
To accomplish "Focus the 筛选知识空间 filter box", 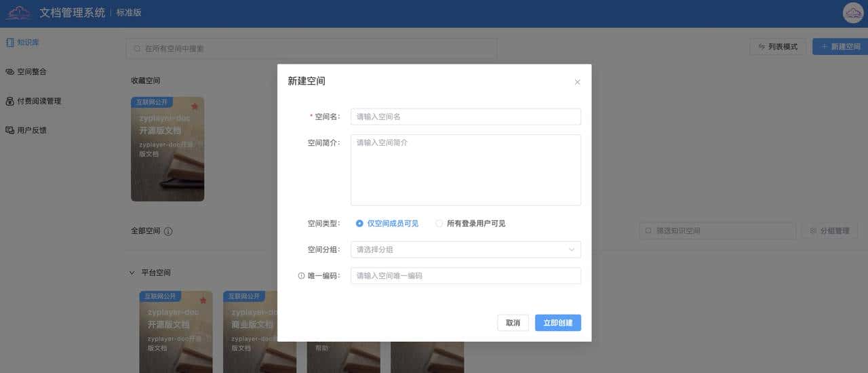I will (x=717, y=231).
